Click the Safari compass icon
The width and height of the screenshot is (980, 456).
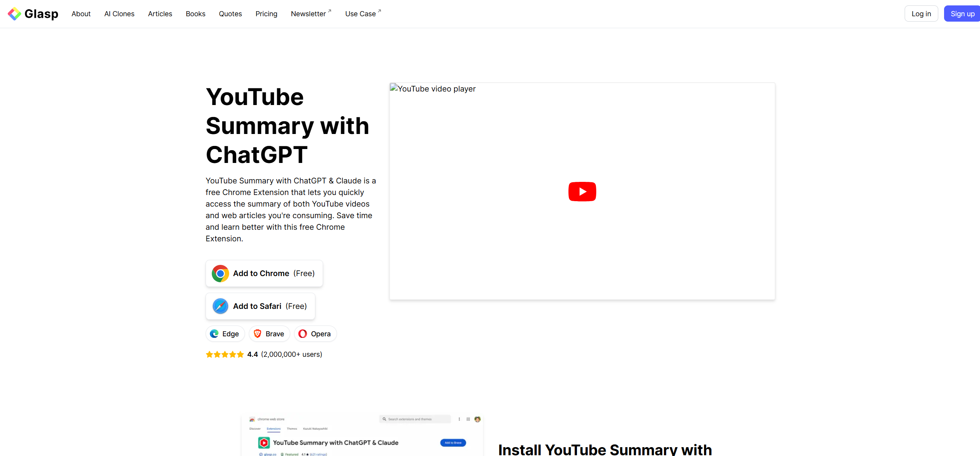tap(220, 306)
